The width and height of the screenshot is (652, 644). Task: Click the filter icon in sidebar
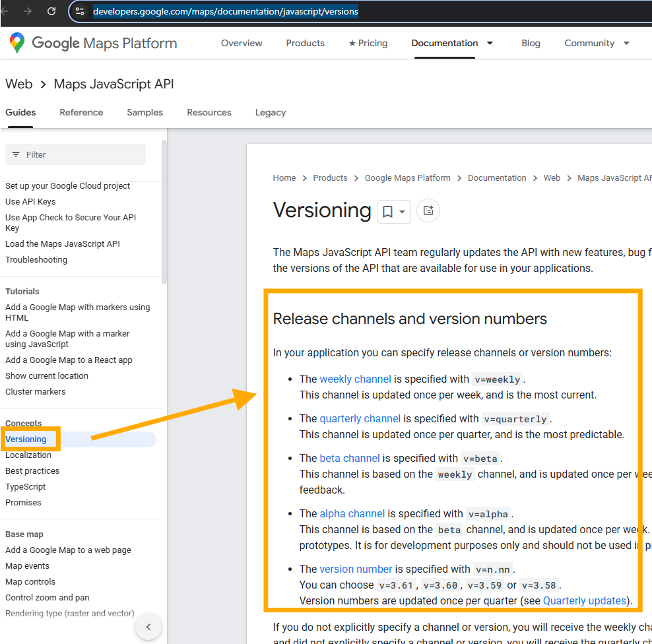[16, 154]
